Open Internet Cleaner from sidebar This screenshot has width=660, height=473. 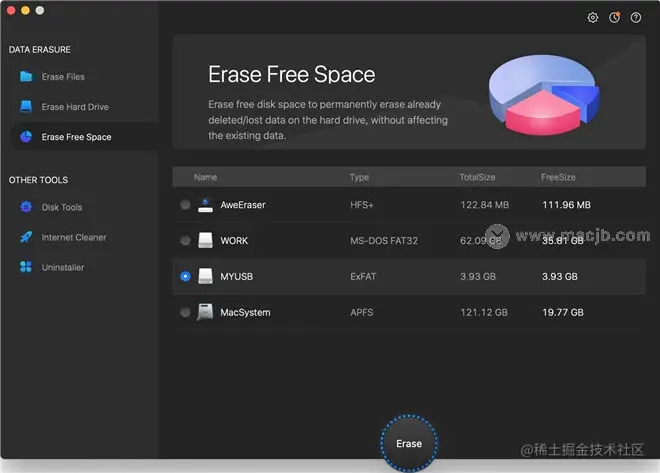pos(84,237)
